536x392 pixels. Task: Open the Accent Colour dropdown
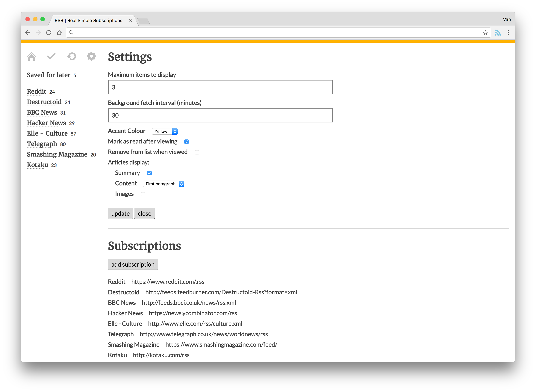165,131
